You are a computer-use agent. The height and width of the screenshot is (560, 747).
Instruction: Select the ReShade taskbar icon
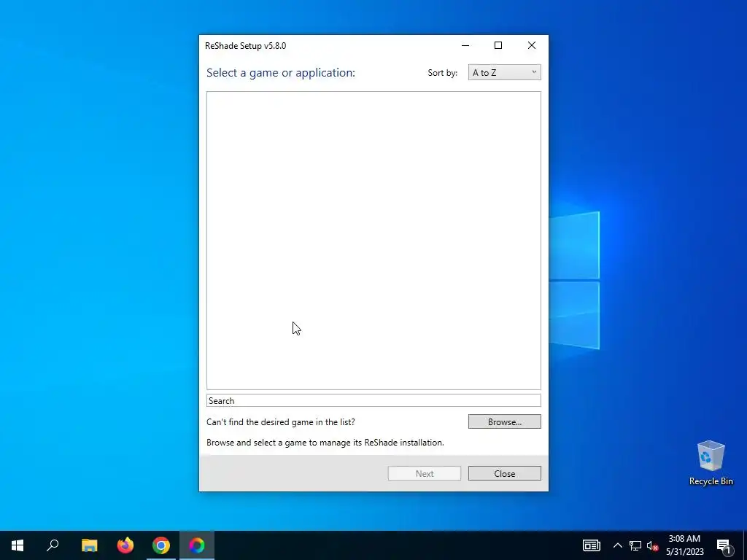click(197, 545)
